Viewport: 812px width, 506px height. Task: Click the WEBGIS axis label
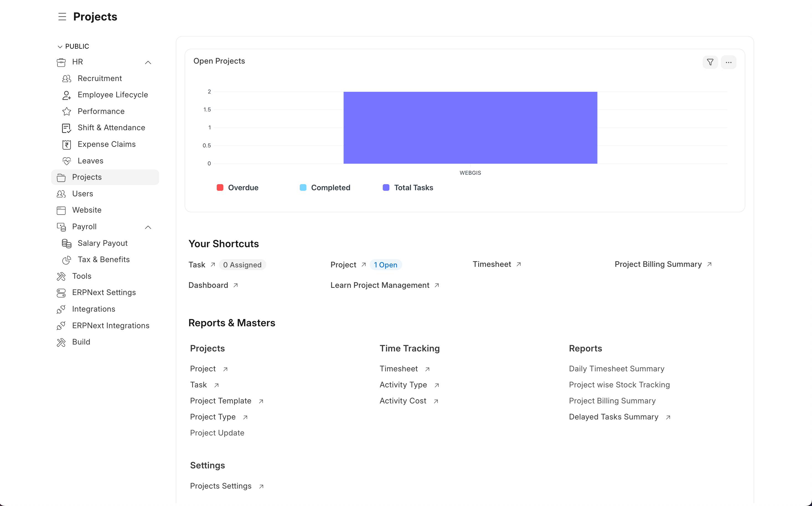coord(470,173)
